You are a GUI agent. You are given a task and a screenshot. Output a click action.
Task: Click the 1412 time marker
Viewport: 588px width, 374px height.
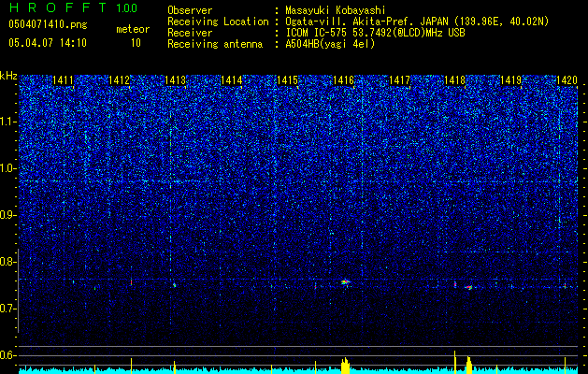(119, 80)
